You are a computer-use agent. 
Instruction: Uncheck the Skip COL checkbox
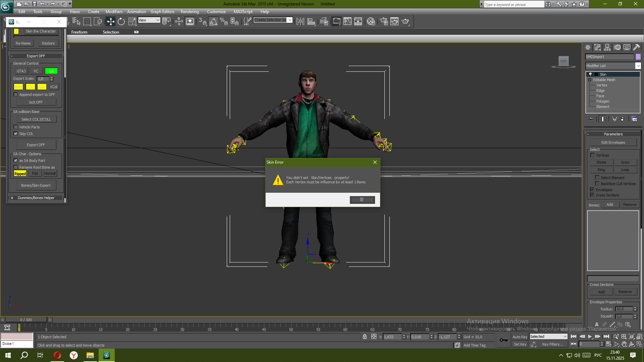[x=15, y=134]
